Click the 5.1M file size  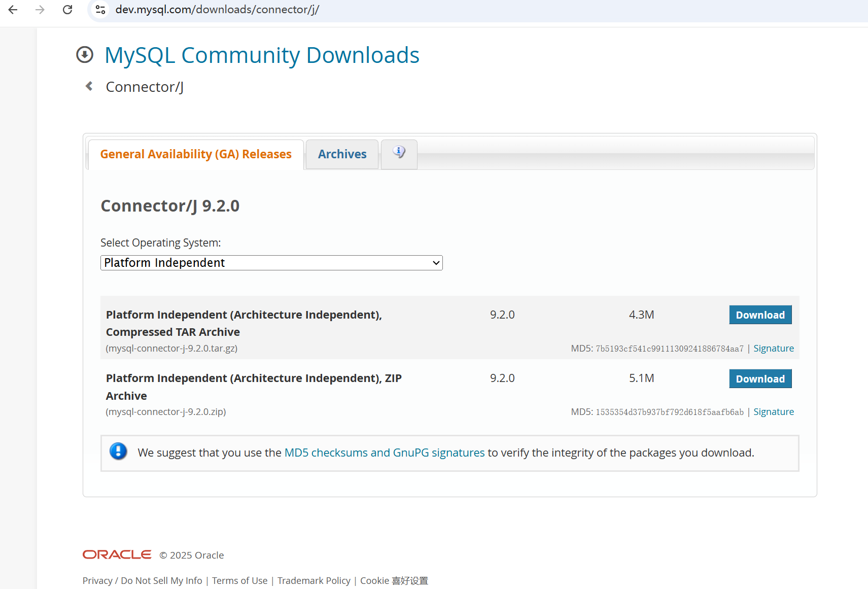point(642,378)
